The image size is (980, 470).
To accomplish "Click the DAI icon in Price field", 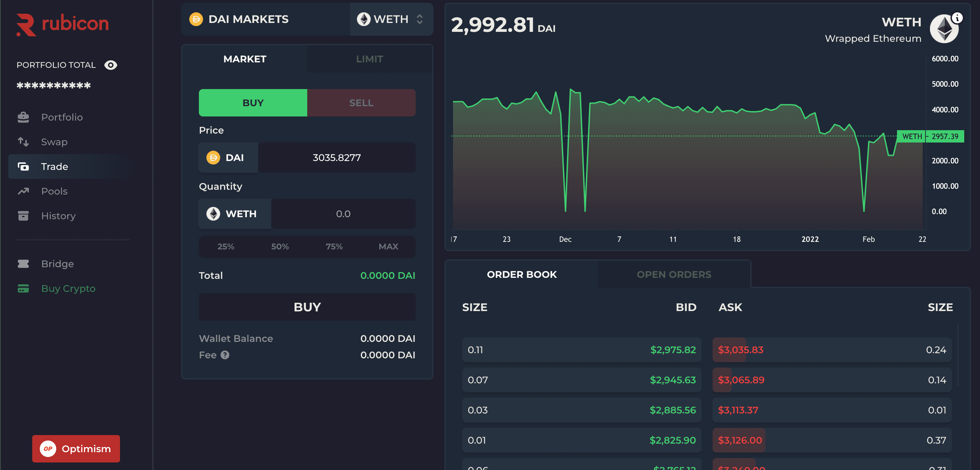I will tap(213, 157).
